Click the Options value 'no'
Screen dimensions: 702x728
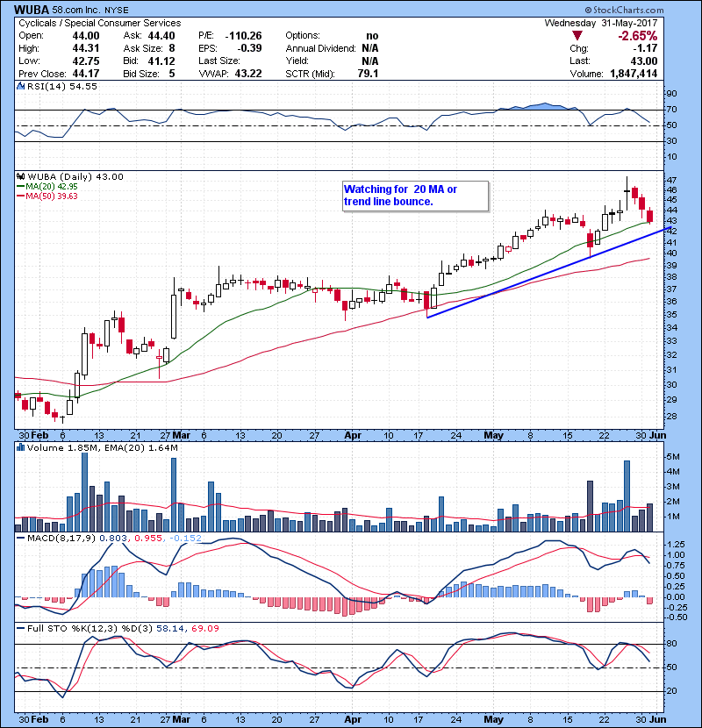pyautogui.click(x=372, y=36)
